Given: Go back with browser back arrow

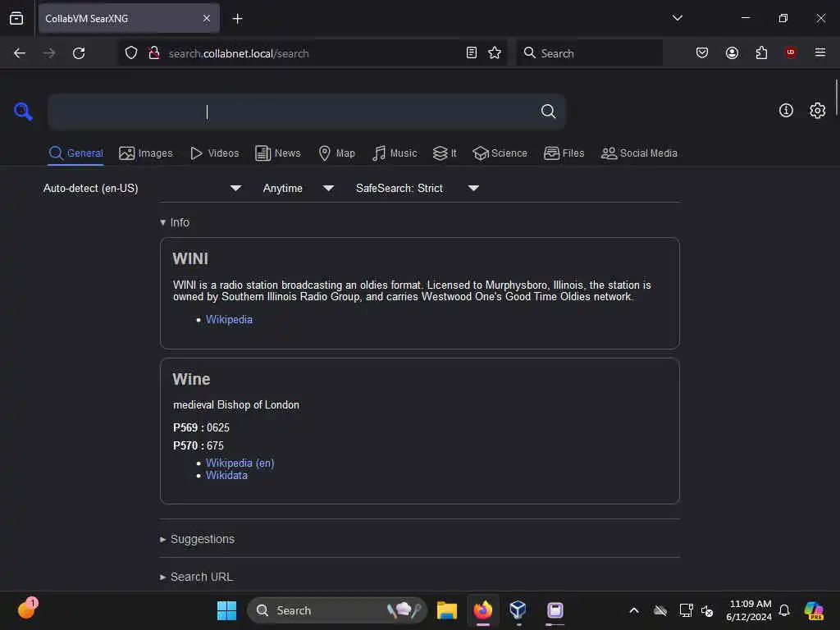Looking at the screenshot, I should point(20,53).
